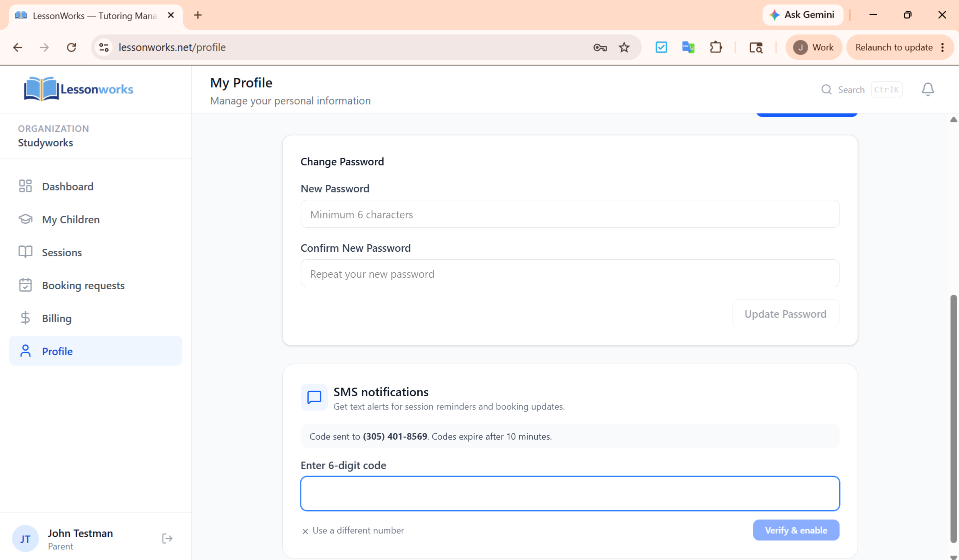Open a new browser tab
The image size is (959, 560).
(198, 15)
